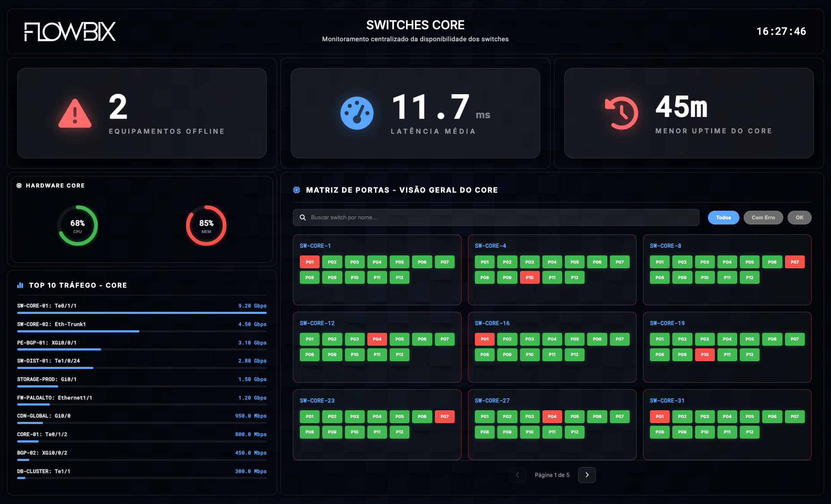
Task: Open the SW-CORE-27 card title
Action: 492,401
